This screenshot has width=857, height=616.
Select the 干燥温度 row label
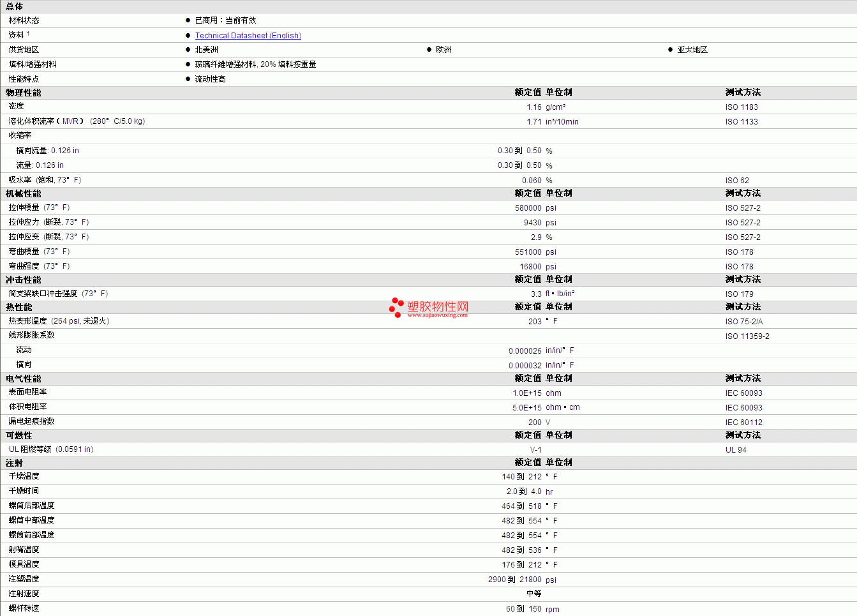coord(24,476)
